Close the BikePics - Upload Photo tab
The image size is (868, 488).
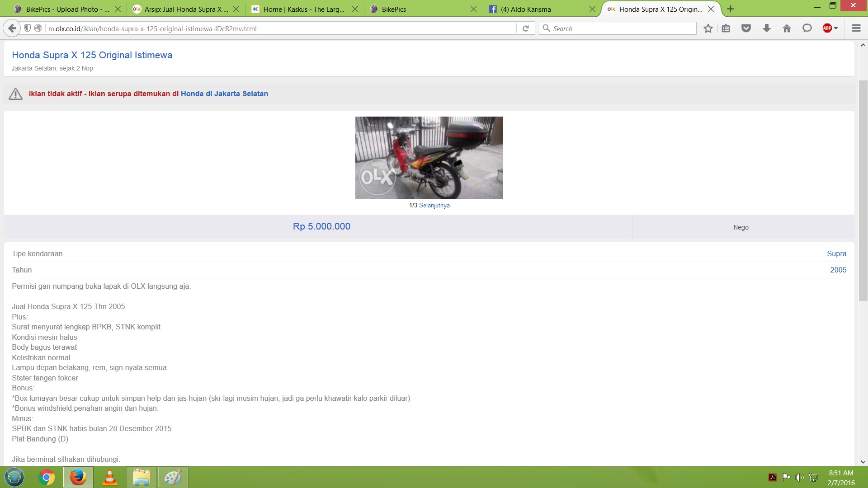coord(118,9)
